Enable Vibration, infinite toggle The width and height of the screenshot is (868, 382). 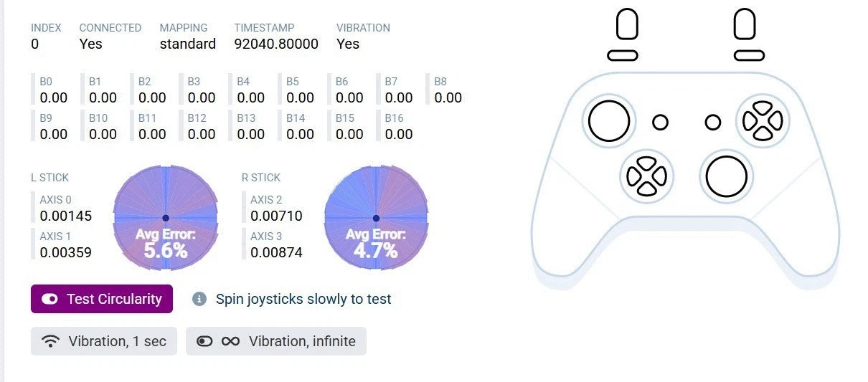(x=276, y=341)
